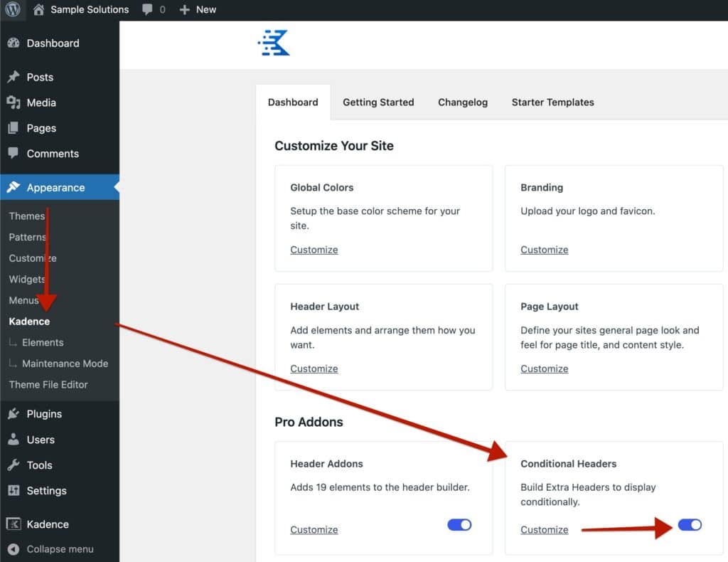Collapse the admin sidebar menu

[59, 548]
